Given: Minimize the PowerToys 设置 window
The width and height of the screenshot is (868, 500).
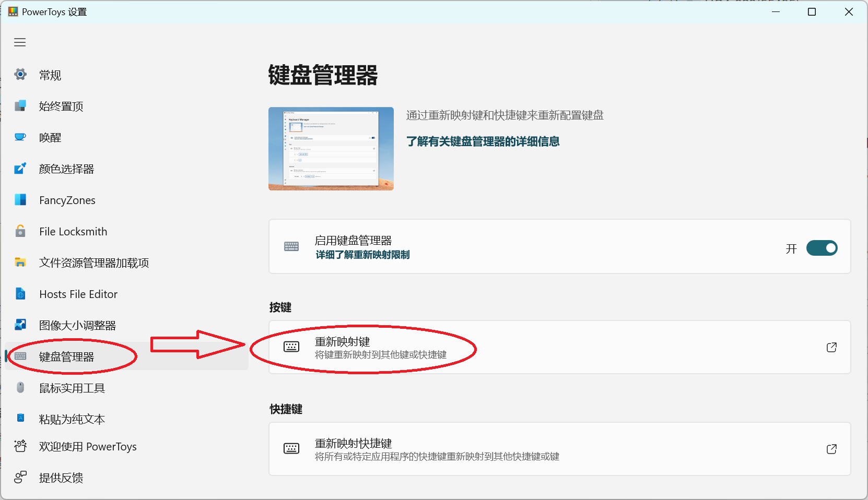Looking at the screenshot, I should [x=776, y=11].
